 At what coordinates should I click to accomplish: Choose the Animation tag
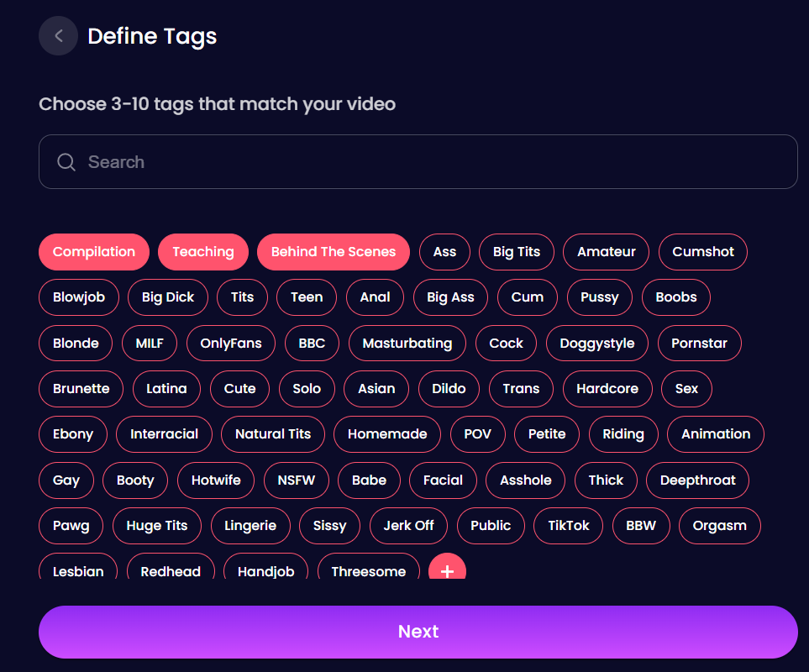pos(715,434)
